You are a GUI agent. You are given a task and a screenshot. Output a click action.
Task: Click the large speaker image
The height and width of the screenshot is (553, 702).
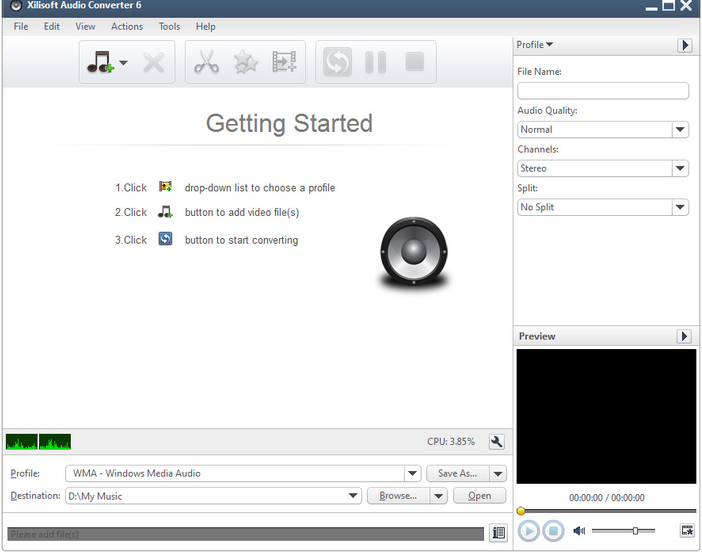(414, 252)
